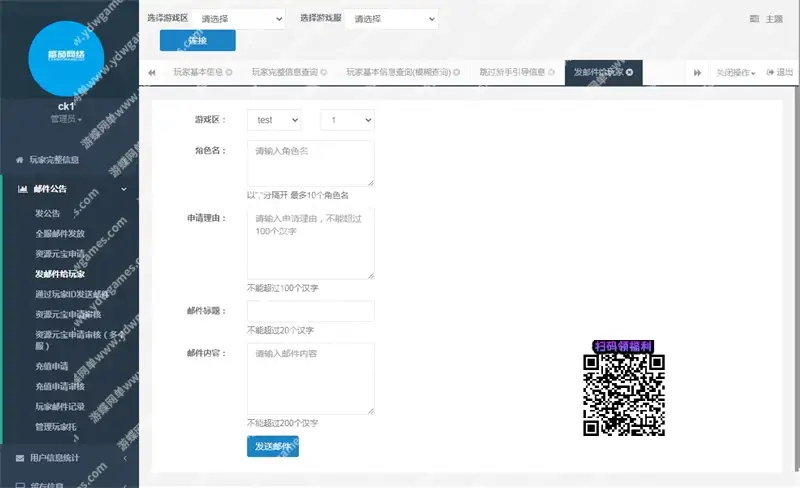Click the 主题 theme icon

[x=754, y=19]
